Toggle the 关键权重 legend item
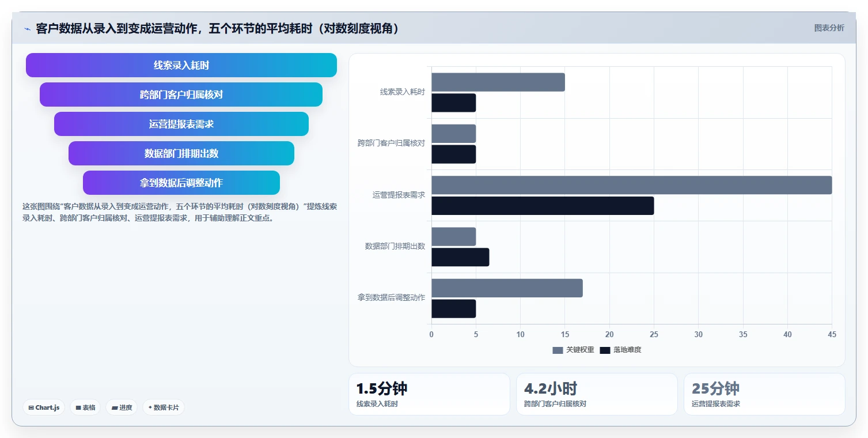Screen dimensions: 868x438 [573, 350]
